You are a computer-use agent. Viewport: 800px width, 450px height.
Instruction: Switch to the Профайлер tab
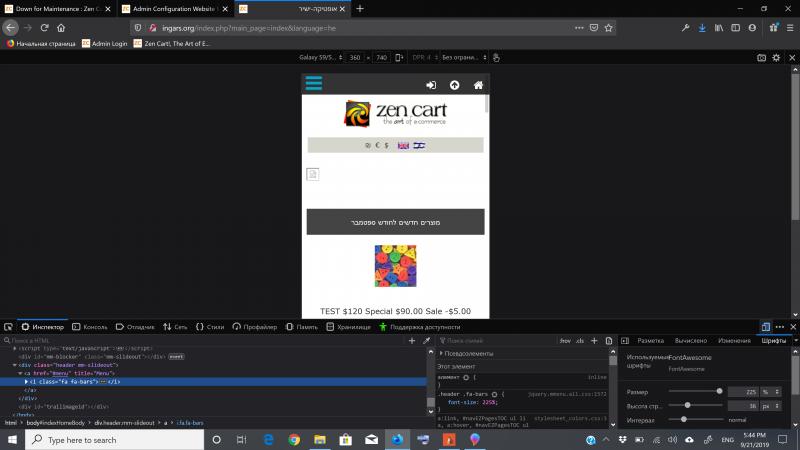pyautogui.click(x=255, y=327)
